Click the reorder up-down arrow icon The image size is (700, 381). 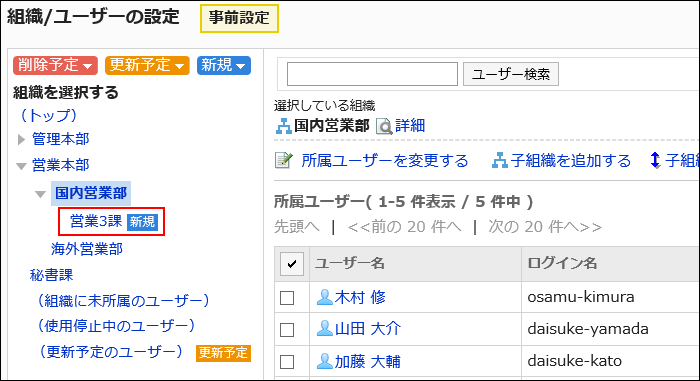click(655, 160)
